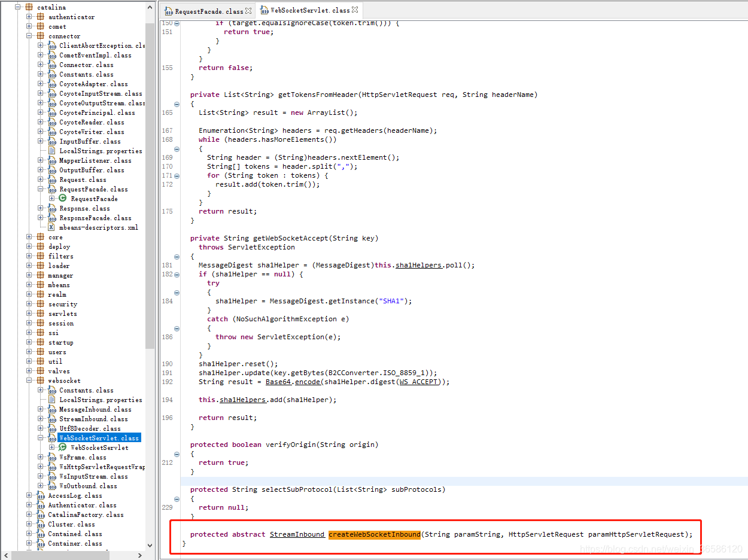Click the CometEventImpl.class file icon

point(52,55)
